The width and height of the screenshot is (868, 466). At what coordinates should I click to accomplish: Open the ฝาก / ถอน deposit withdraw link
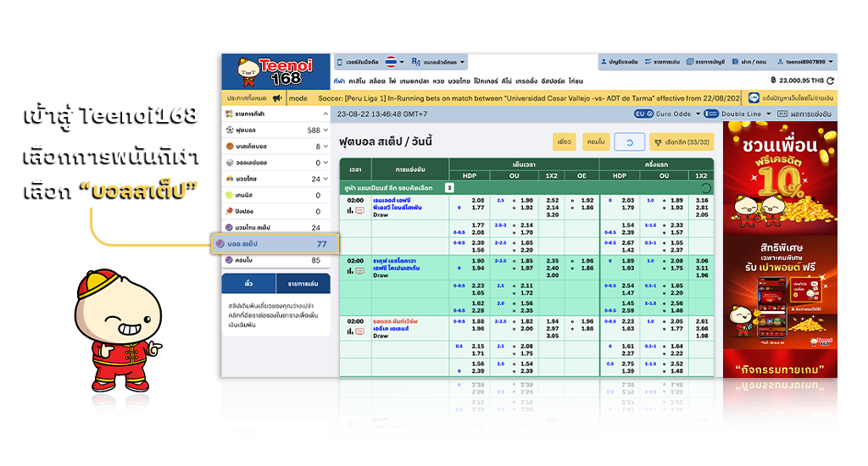[x=749, y=62]
